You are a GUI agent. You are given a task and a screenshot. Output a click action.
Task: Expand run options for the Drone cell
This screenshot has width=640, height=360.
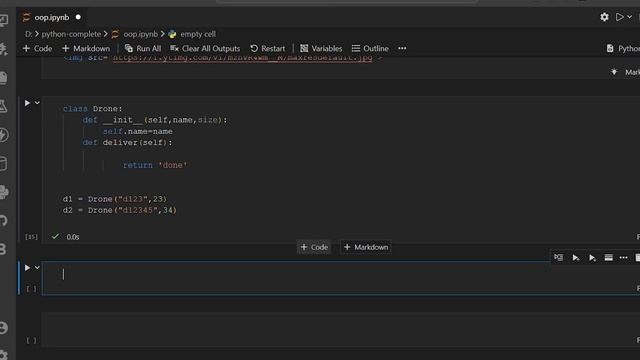point(37,103)
